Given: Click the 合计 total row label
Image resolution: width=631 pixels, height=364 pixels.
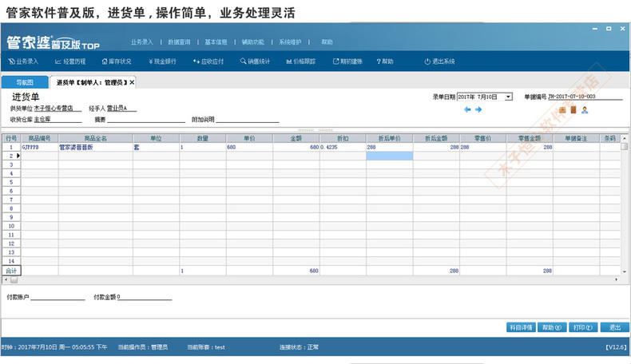Looking at the screenshot, I should (11, 271).
